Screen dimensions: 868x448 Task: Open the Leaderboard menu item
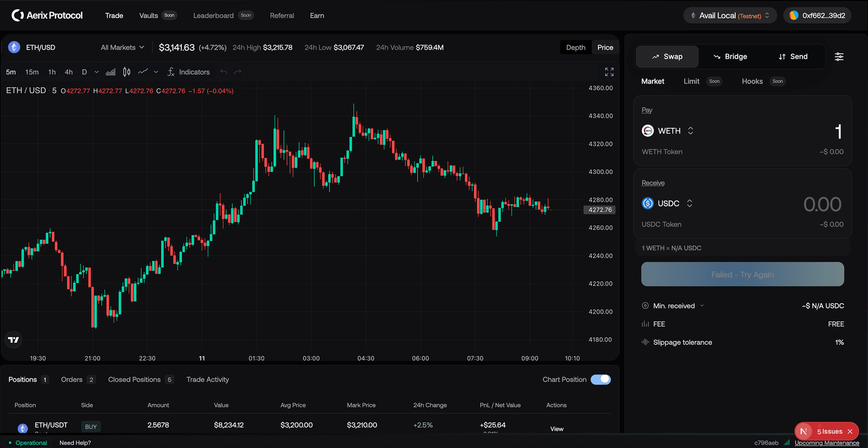tap(213, 15)
